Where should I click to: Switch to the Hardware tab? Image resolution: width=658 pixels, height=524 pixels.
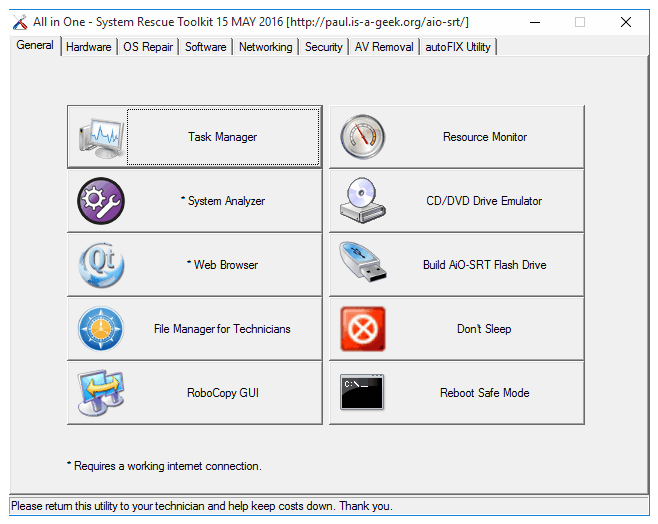89,47
